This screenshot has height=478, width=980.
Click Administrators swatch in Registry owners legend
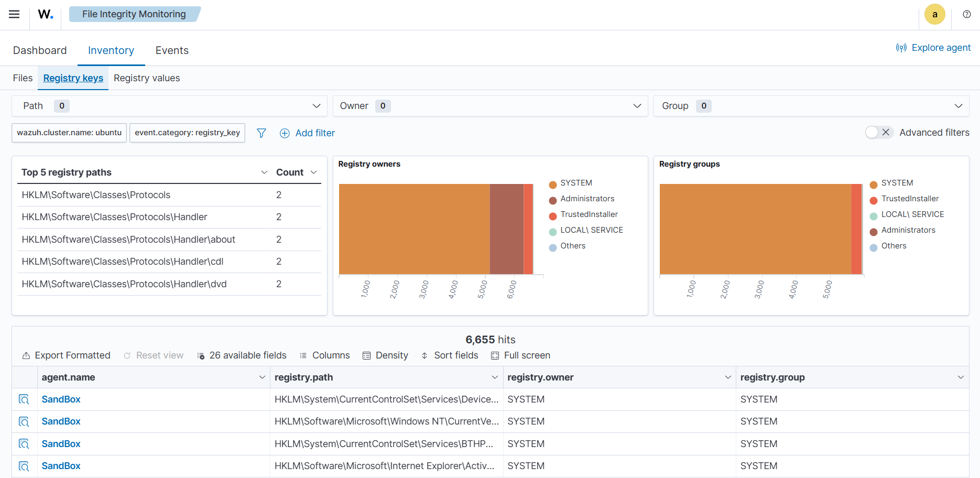[552, 200]
